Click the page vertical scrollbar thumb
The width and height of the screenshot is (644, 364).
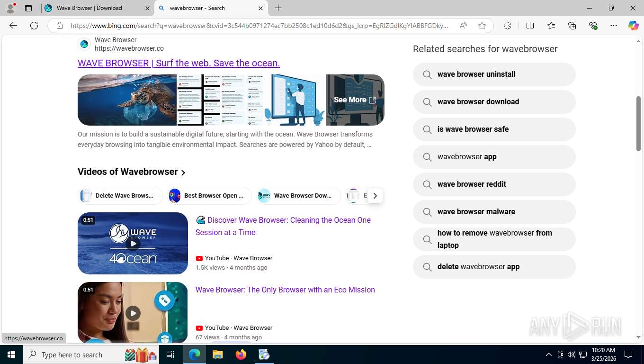point(638,124)
